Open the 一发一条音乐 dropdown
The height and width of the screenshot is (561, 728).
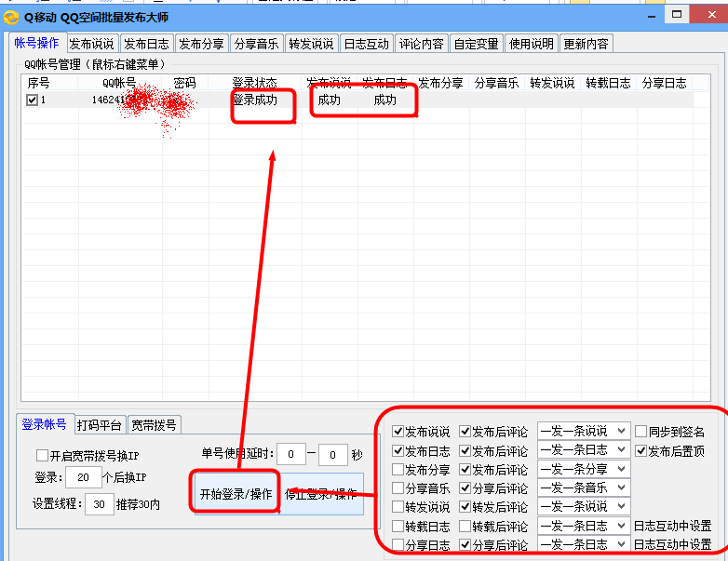click(584, 488)
